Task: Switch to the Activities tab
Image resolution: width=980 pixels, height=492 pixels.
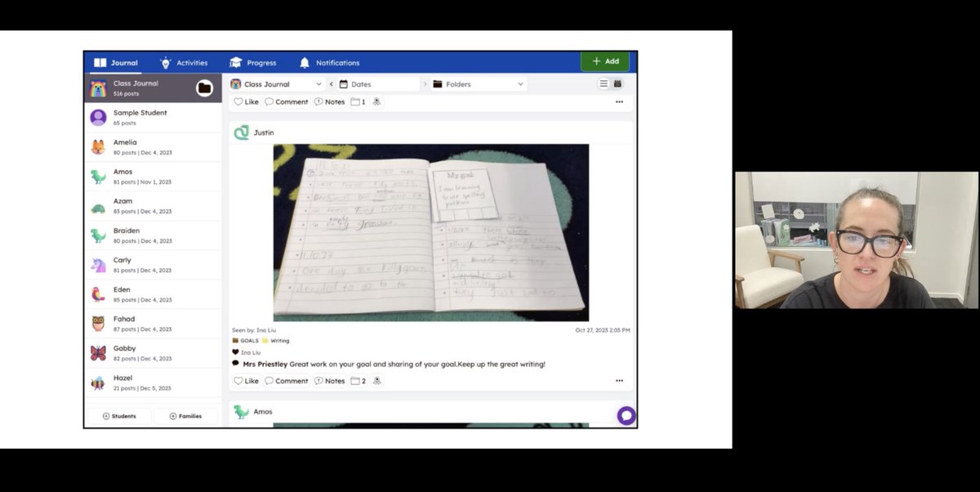Action: click(x=184, y=62)
